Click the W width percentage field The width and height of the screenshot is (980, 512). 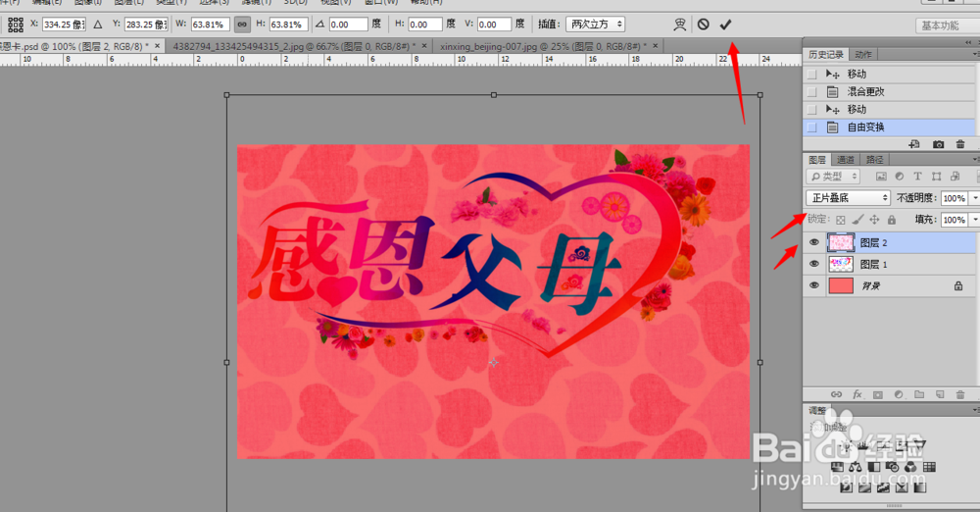click(x=210, y=25)
